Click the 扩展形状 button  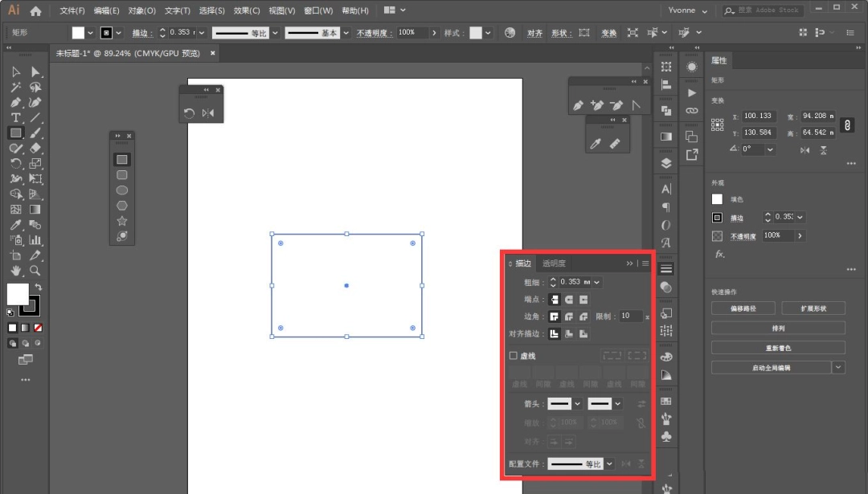coord(813,308)
